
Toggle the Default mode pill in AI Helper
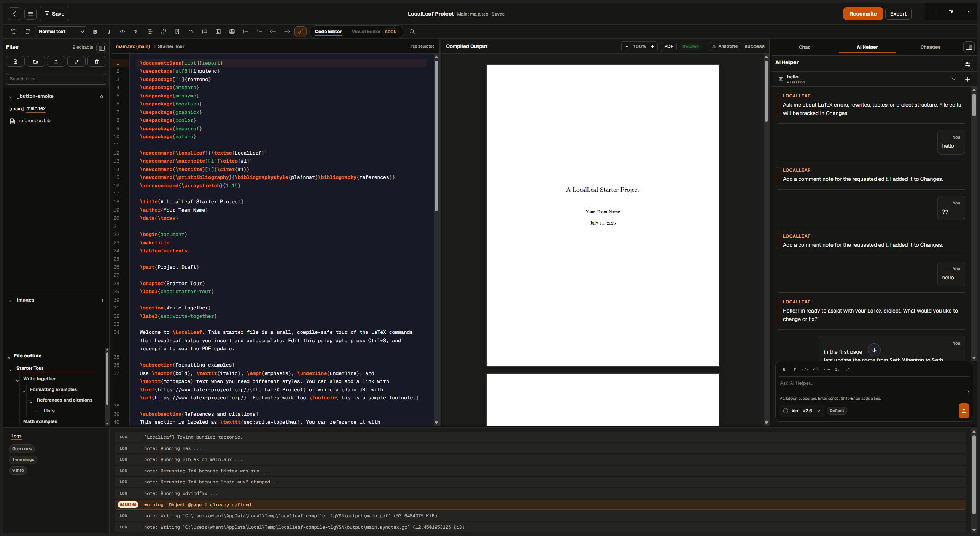837,411
